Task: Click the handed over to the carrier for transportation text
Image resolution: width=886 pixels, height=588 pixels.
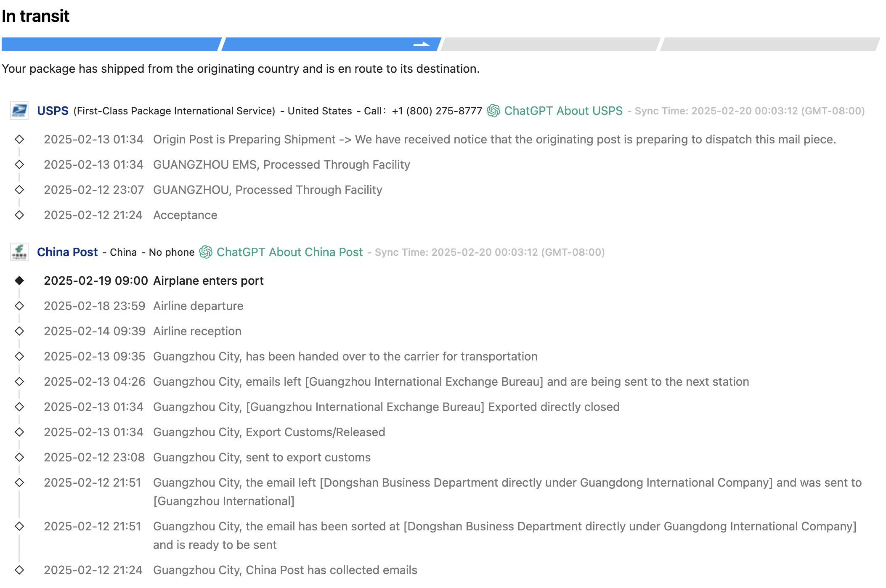Action: tap(345, 356)
